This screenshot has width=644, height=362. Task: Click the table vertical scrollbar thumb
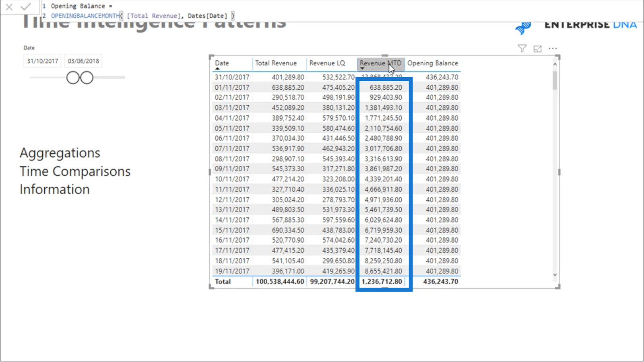[555, 80]
